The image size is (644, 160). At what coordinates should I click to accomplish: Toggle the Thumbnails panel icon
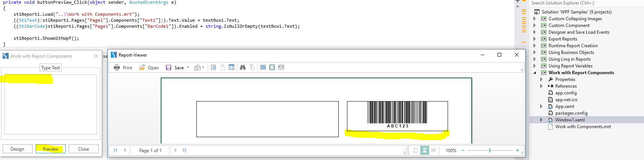coord(231,67)
